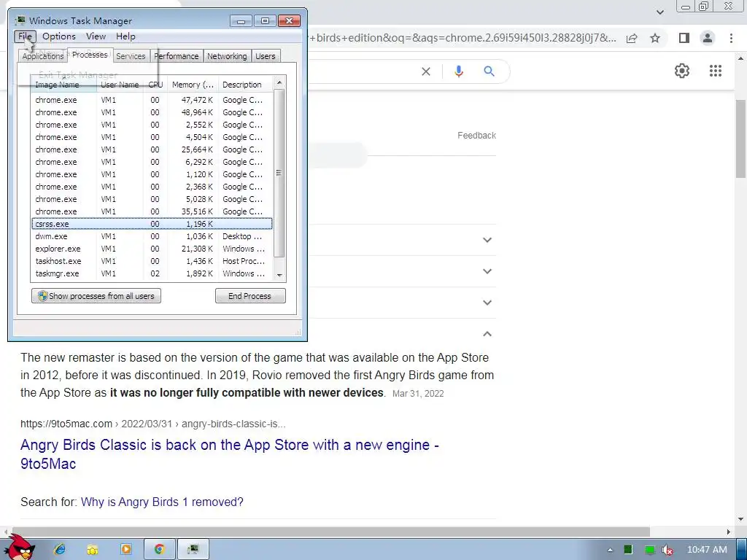Click the taskbar clock showing 10:47 AM
The height and width of the screenshot is (560, 747).
point(707,550)
